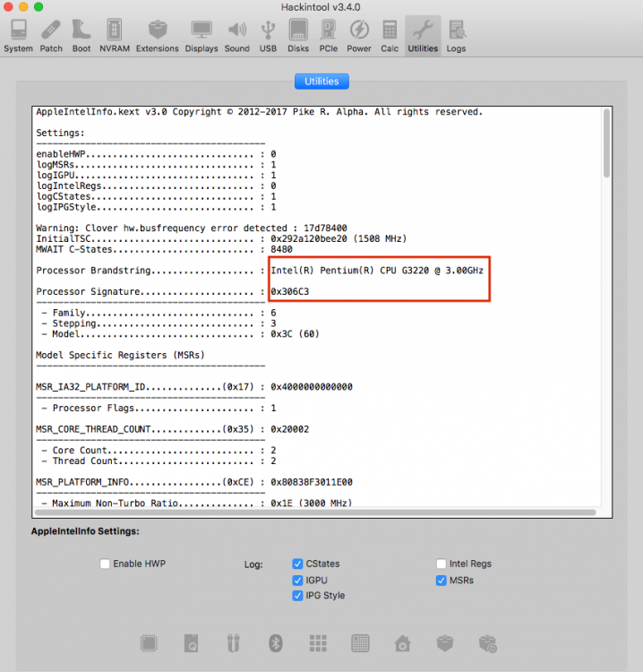
Task: Click the Settings: heading in the log
Action: pyautogui.click(x=60, y=133)
